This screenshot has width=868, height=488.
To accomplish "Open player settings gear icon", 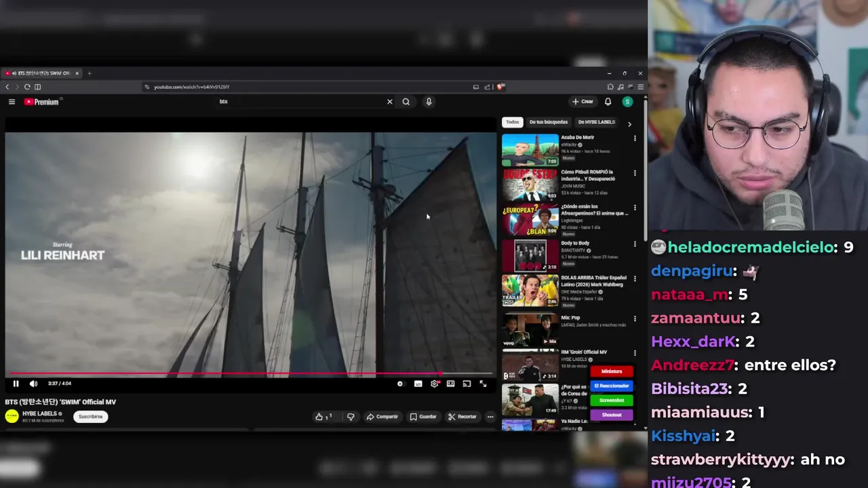I will [435, 384].
